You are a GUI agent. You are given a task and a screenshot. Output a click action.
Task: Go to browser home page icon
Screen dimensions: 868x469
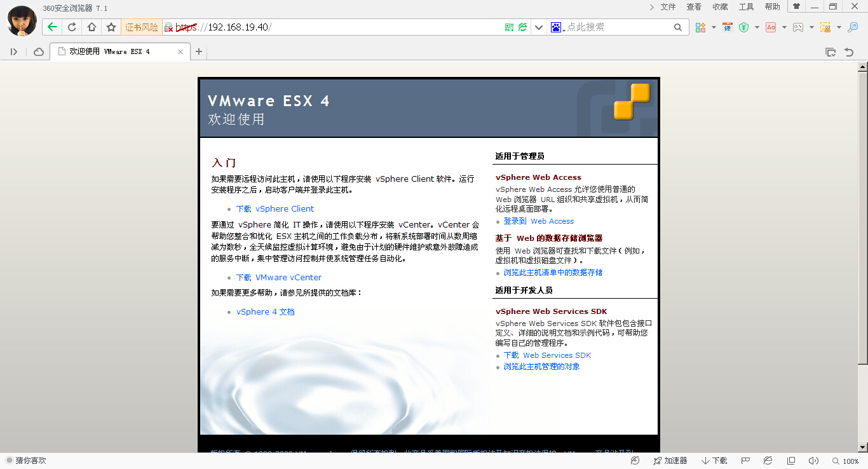coord(92,27)
